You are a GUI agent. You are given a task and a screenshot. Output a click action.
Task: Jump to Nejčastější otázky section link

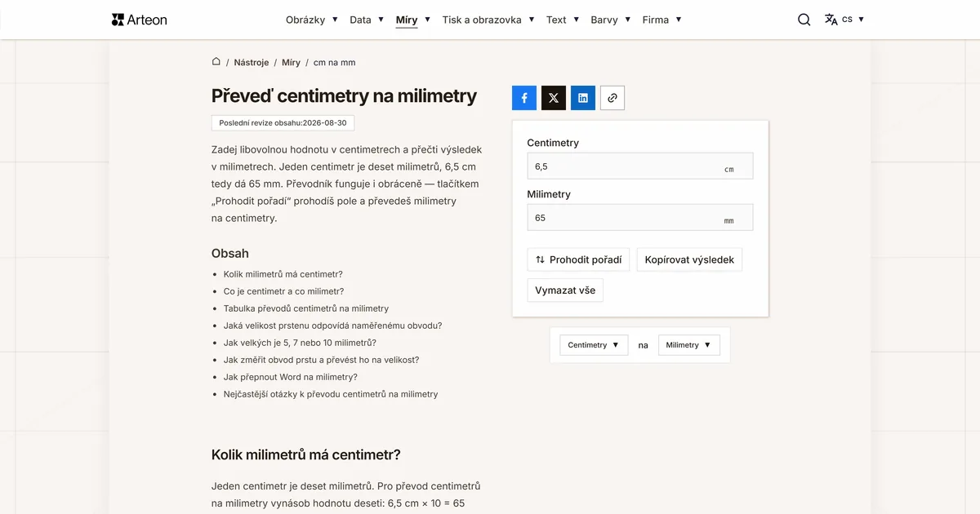(x=331, y=394)
